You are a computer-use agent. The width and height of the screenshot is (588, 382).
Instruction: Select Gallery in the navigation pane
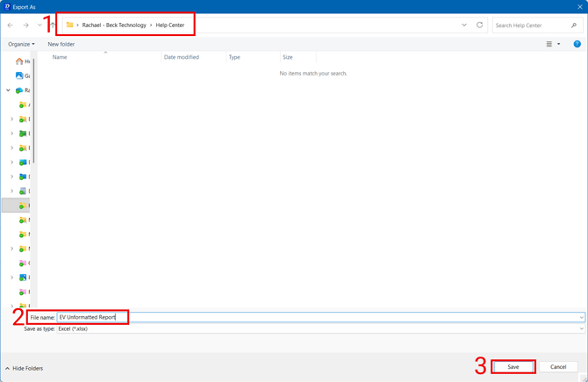22,76
